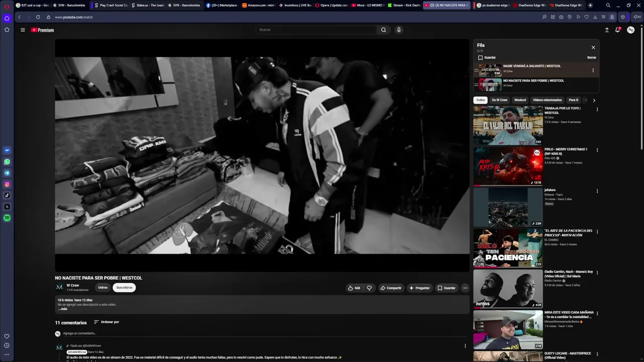Go to YouTube Premium home logo
Image resolution: width=644 pixels, height=362 pixels.
[x=42, y=30]
